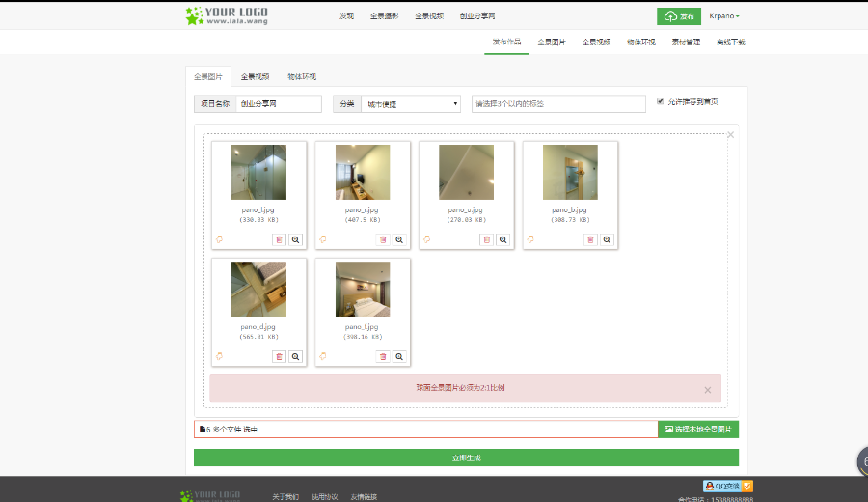Delete pano_u.jpg using its trash icon
Screen dimensions: 868x502
point(487,240)
